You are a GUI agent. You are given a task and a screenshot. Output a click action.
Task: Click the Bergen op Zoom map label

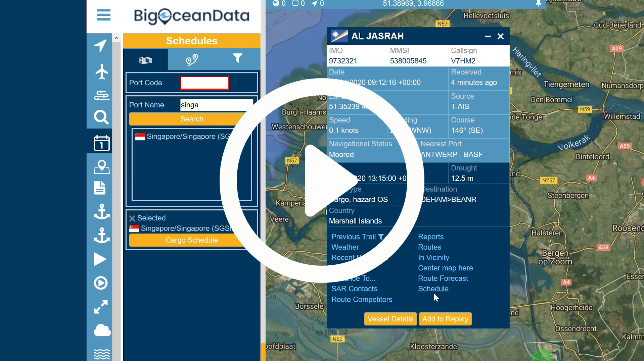pyautogui.click(x=555, y=257)
